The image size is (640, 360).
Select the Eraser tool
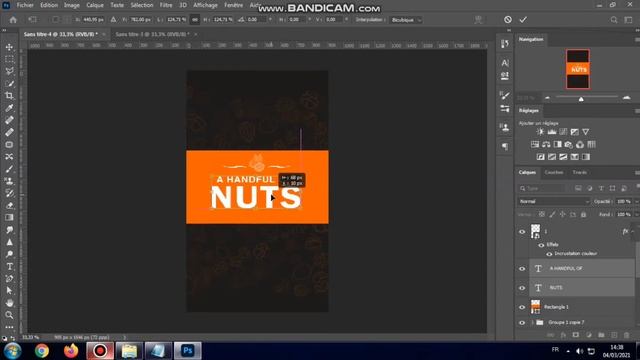9,205
